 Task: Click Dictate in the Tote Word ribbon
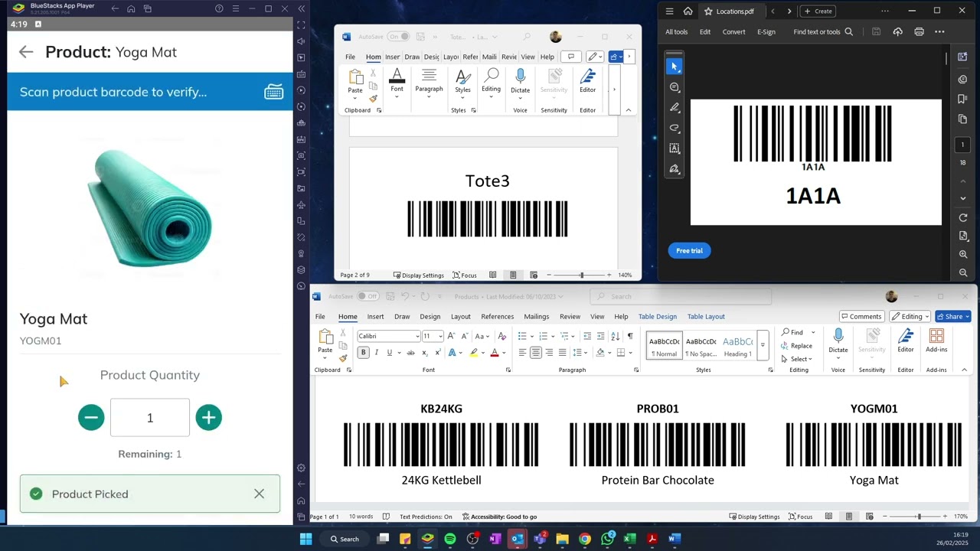[521, 81]
